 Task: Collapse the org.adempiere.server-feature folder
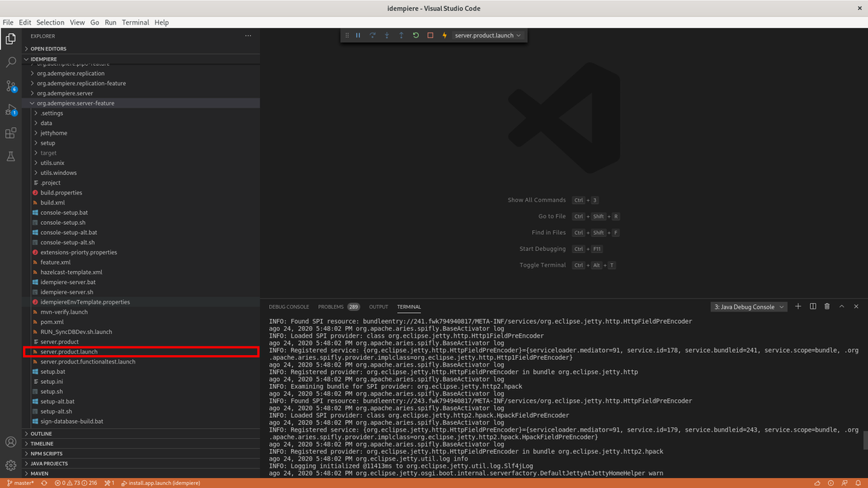pos(75,103)
